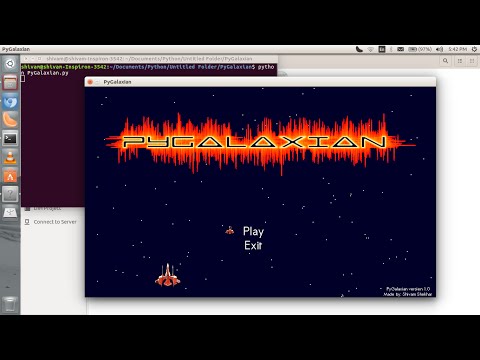Open the mail envelope messaging indicator

[x=401, y=49]
